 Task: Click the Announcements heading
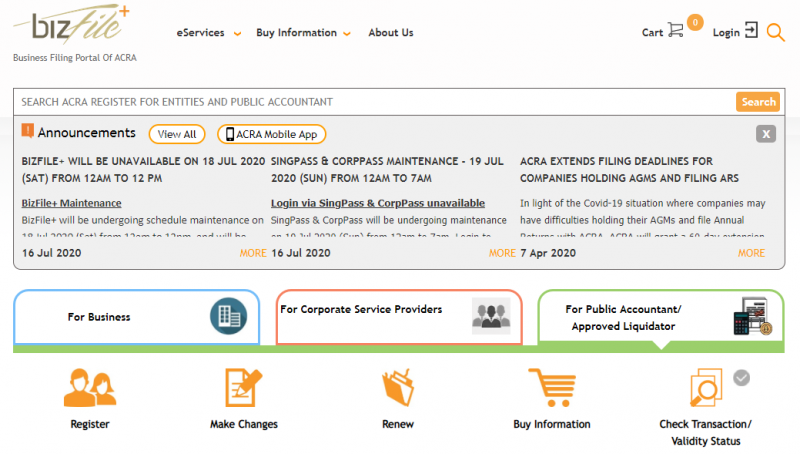tap(87, 133)
